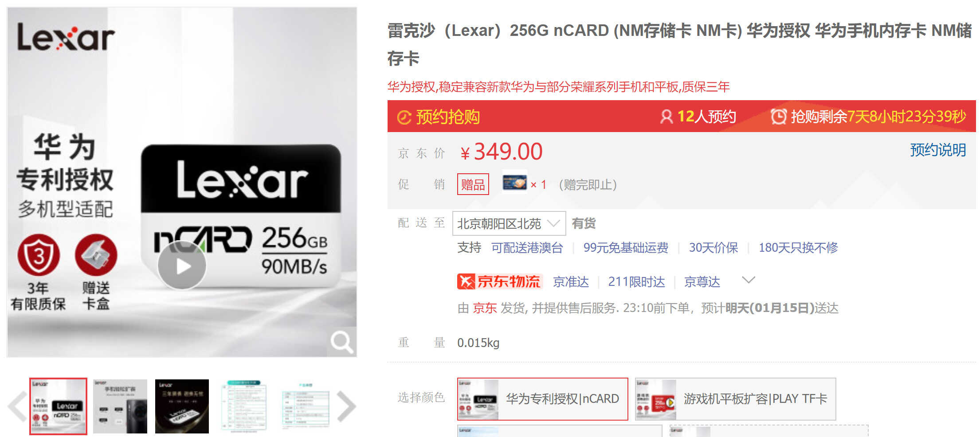
Task: Click the JD Logistics logo
Action: click(x=499, y=281)
